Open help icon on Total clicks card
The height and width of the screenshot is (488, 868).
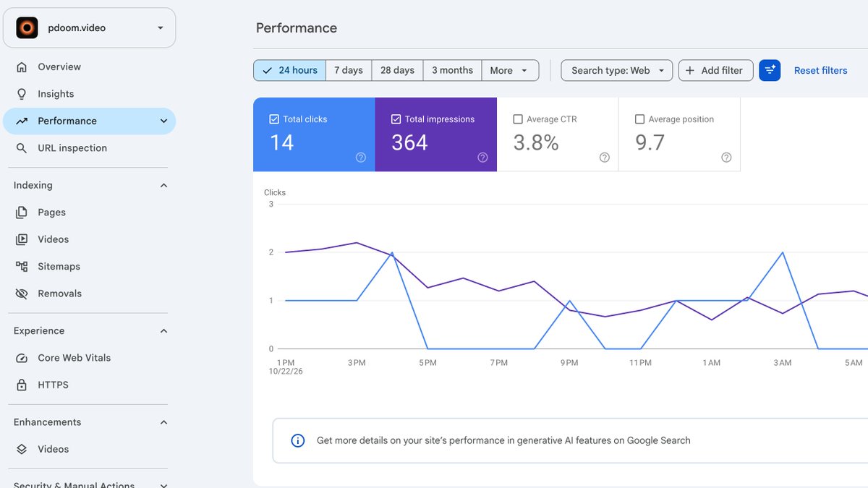tap(360, 158)
